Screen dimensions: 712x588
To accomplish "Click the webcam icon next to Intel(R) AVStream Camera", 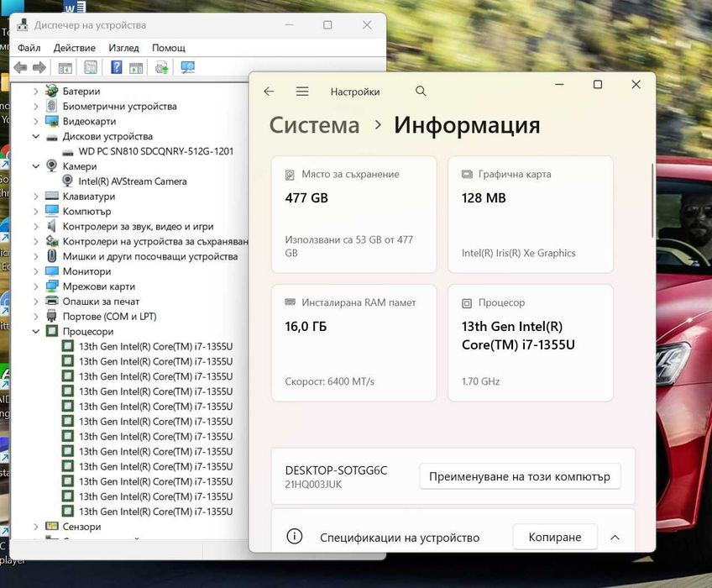I will 67,181.
